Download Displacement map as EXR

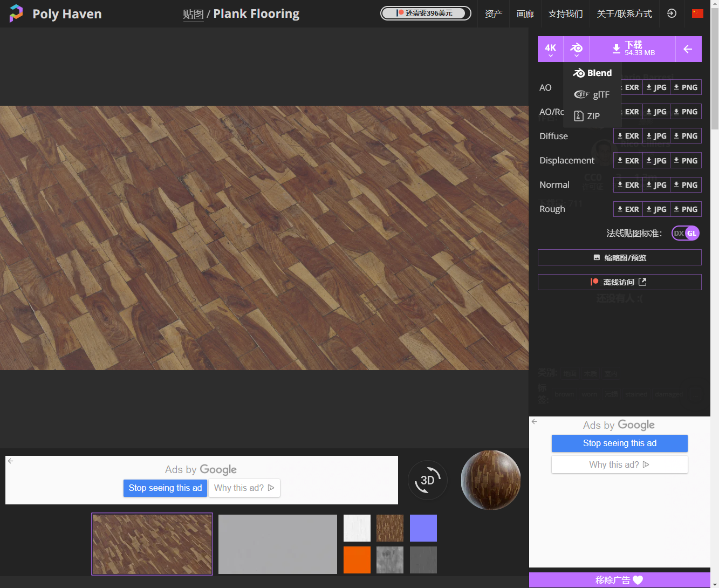(628, 160)
